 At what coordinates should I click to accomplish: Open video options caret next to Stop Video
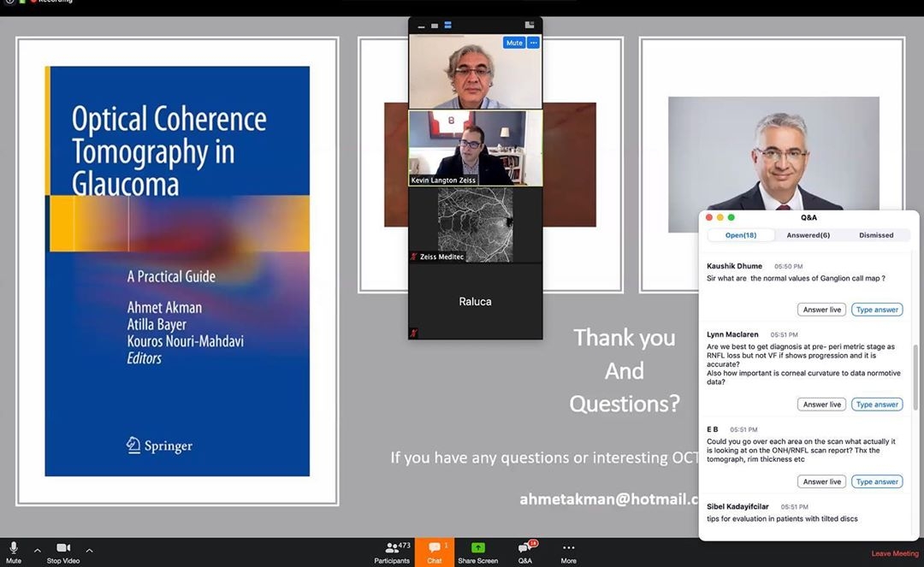point(90,551)
